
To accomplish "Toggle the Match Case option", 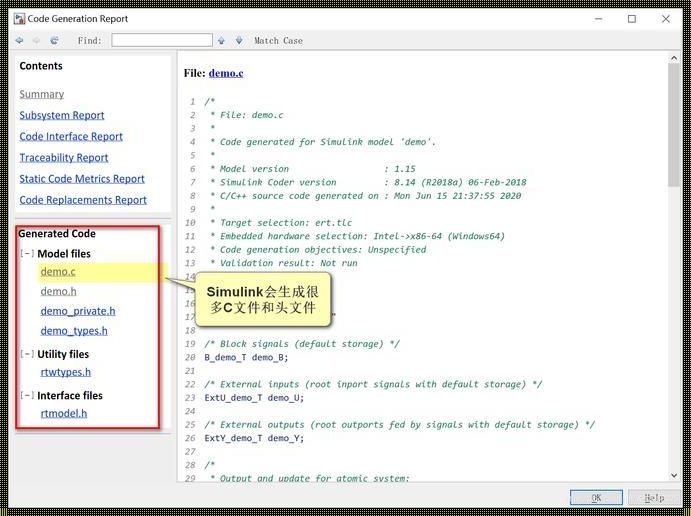I will (278, 41).
